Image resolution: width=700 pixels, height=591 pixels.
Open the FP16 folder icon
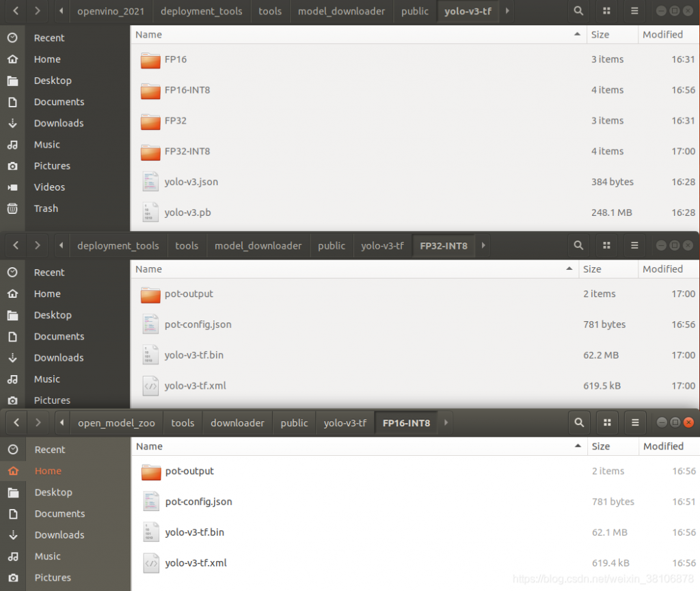point(150,60)
